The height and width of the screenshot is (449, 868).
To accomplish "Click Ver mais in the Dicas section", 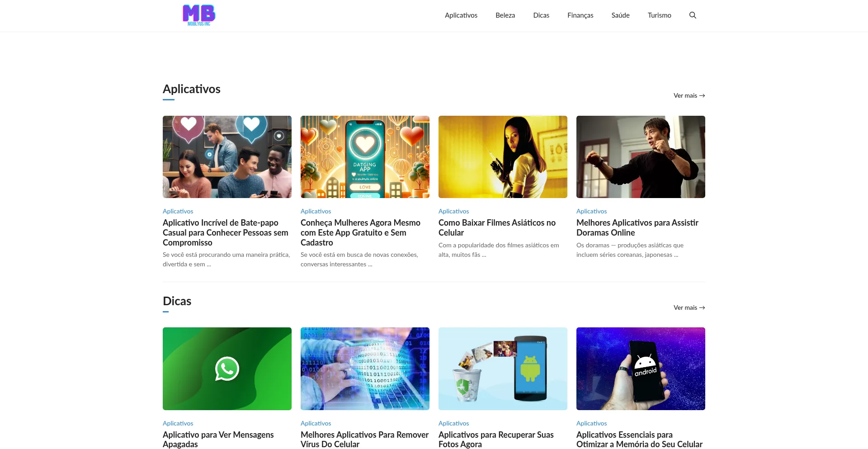I will [689, 307].
